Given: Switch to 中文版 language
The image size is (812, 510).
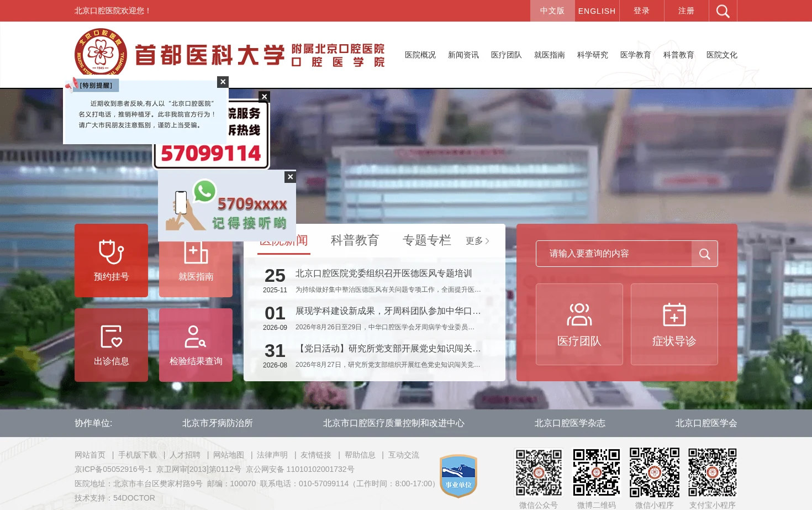Looking at the screenshot, I should (552, 11).
